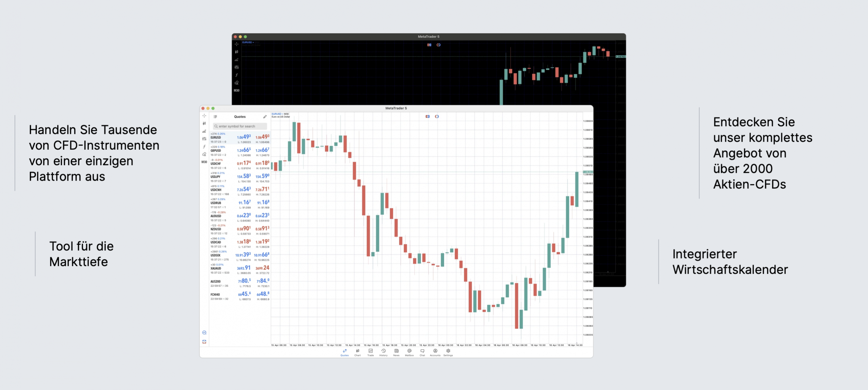The image size is (868, 390).
Task: Click the trade panel icon in dark window chart
Action: point(429,45)
